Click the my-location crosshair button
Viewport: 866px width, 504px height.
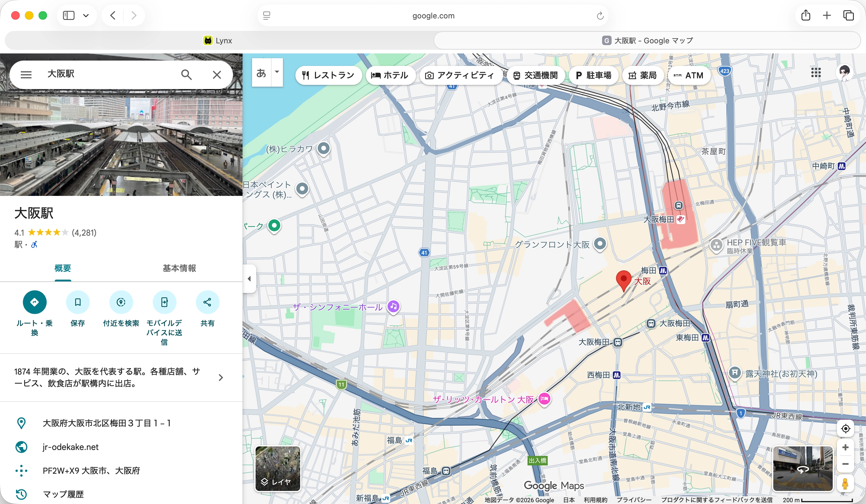click(x=845, y=429)
